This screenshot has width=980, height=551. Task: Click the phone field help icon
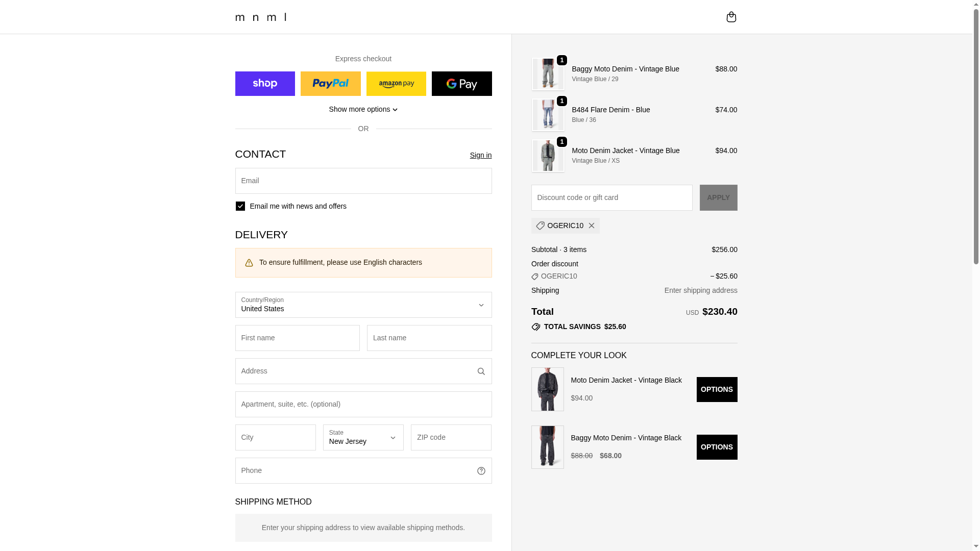(x=481, y=471)
